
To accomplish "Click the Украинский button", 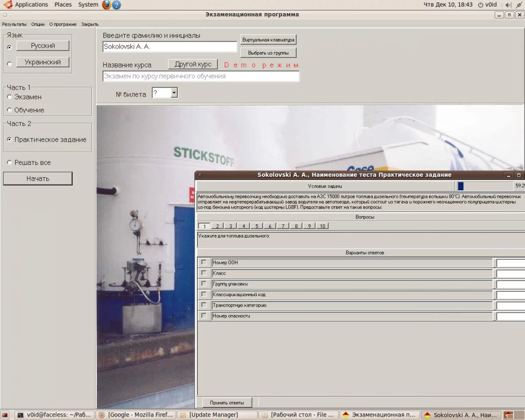I will click(x=43, y=62).
